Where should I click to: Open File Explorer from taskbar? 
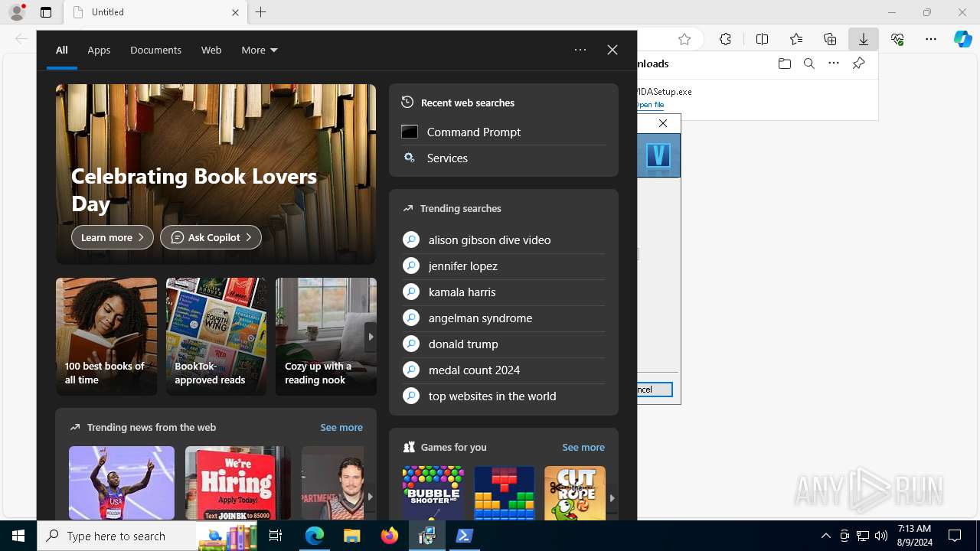click(x=352, y=536)
